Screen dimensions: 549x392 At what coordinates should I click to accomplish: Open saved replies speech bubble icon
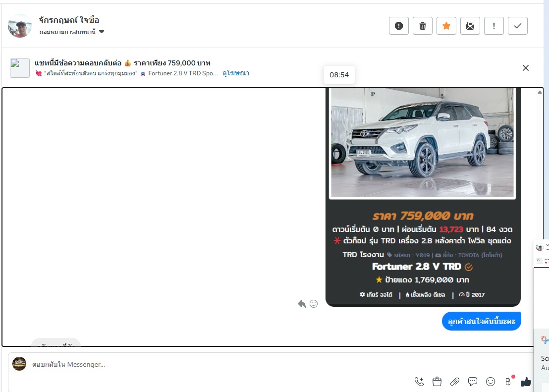coord(473,382)
